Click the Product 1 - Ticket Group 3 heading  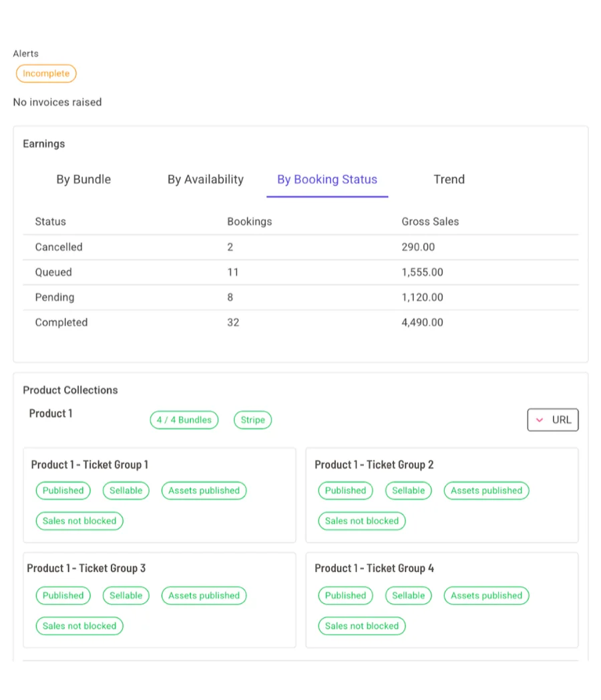[x=86, y=569]
